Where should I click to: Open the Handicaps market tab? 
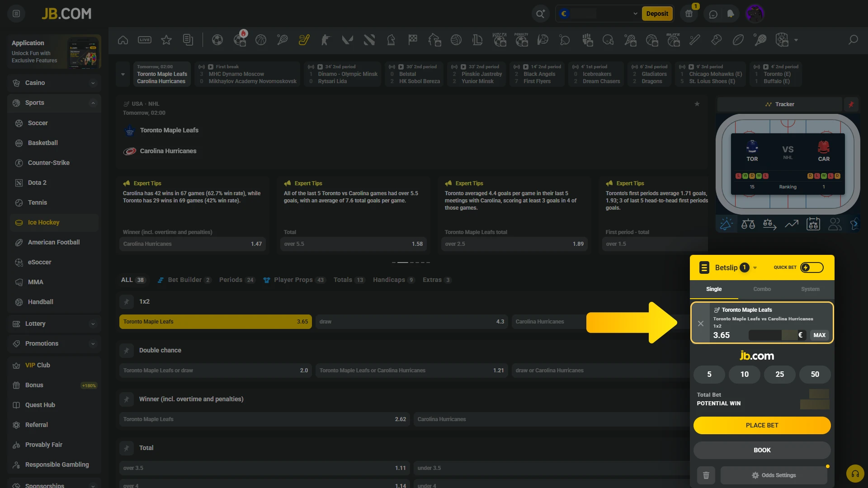(394, 280)
